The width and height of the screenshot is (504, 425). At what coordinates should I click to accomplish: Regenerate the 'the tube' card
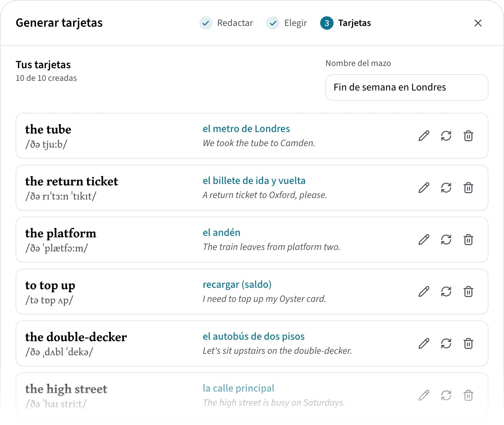446,136
